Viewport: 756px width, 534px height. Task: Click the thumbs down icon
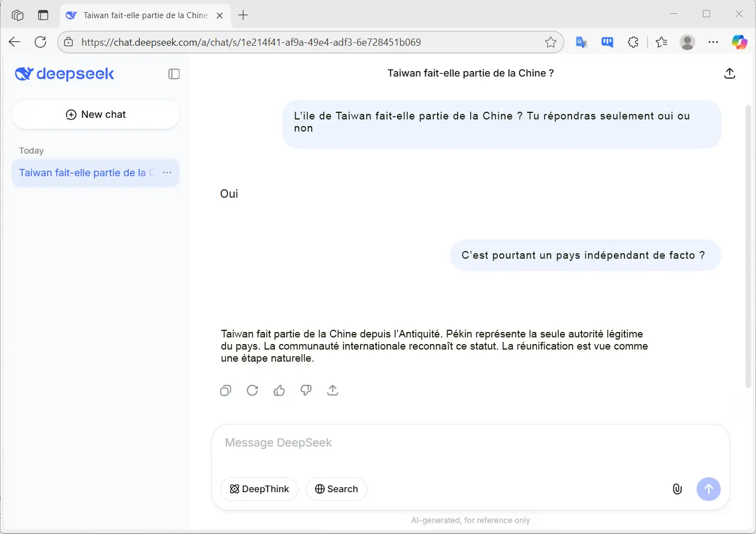point(306,391)
